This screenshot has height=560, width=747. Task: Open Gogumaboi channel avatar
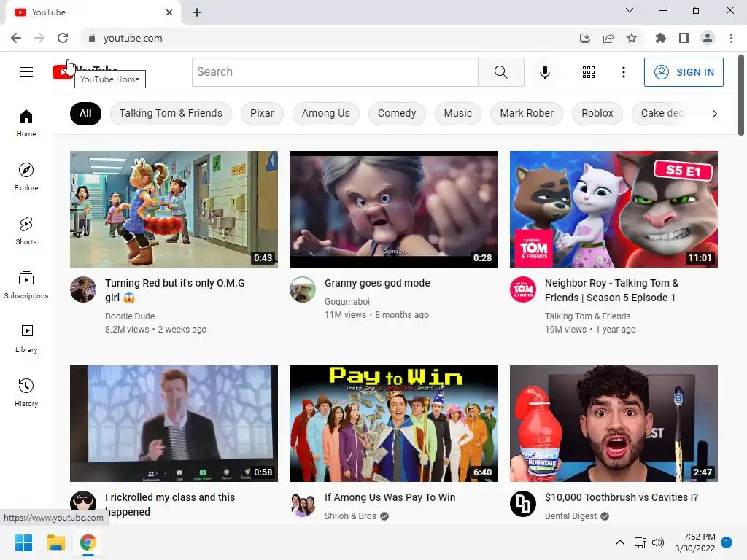(303, 289)
